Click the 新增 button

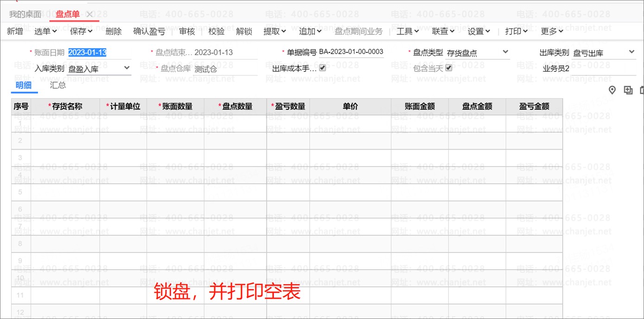point(15,31)
